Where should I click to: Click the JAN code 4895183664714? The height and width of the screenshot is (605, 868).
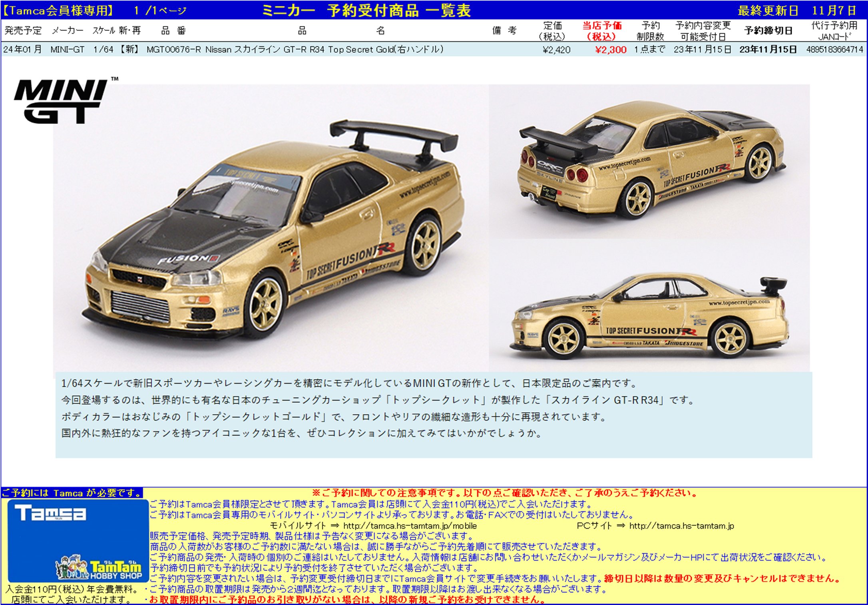click(x=835, y=50)
